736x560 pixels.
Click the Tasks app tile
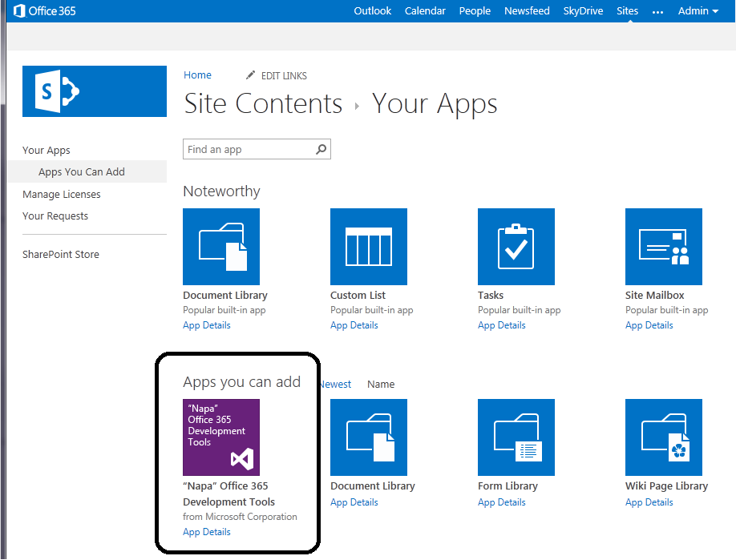coord(516,246)
